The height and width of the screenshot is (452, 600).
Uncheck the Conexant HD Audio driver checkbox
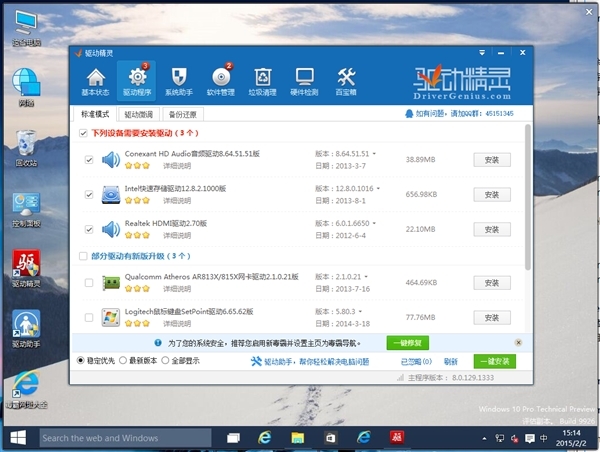(x=89, y=160)
